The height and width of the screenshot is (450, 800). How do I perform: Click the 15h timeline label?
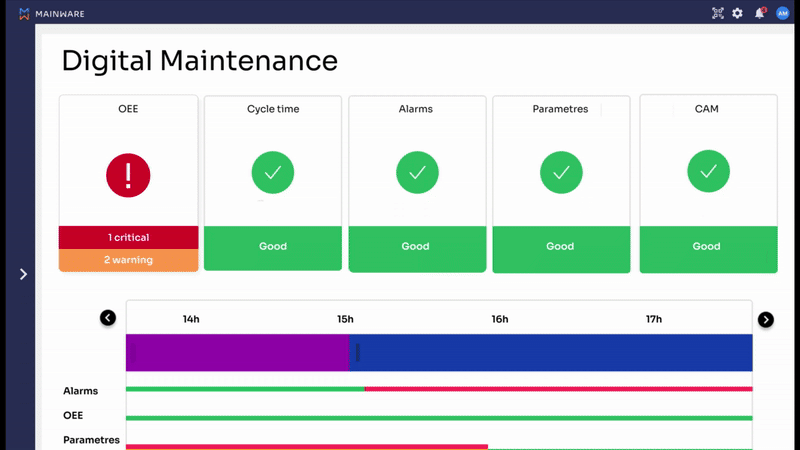[x=345, y=319]
